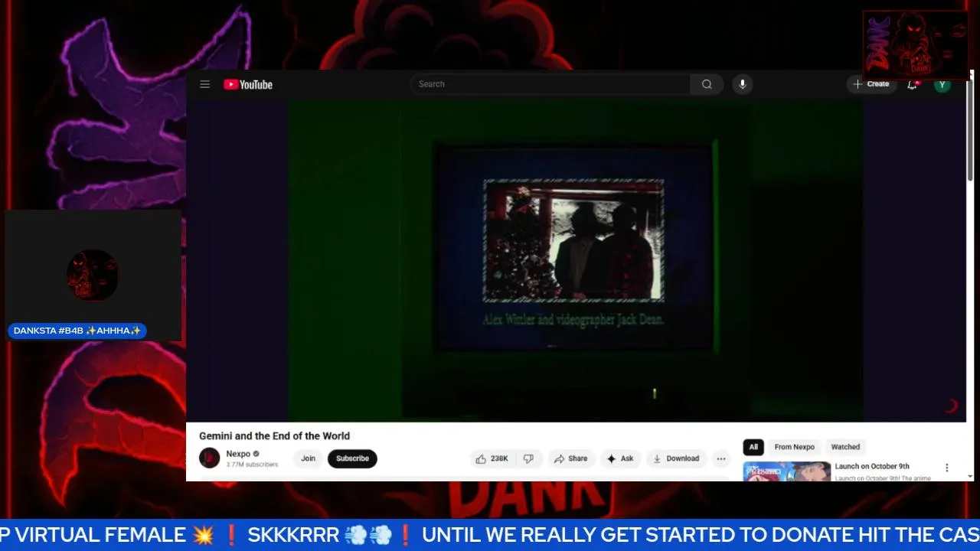Select the All filter chip

(753, 447)
